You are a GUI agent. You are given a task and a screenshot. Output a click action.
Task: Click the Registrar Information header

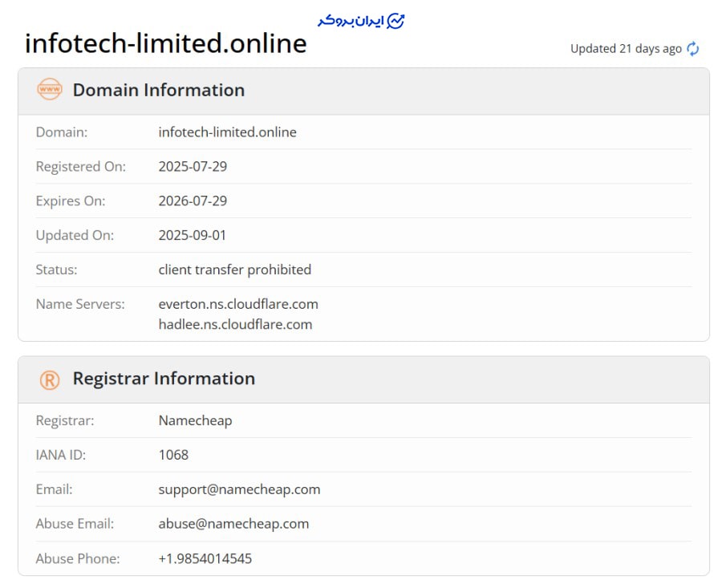pyautogui.click(x=164, y=379)
